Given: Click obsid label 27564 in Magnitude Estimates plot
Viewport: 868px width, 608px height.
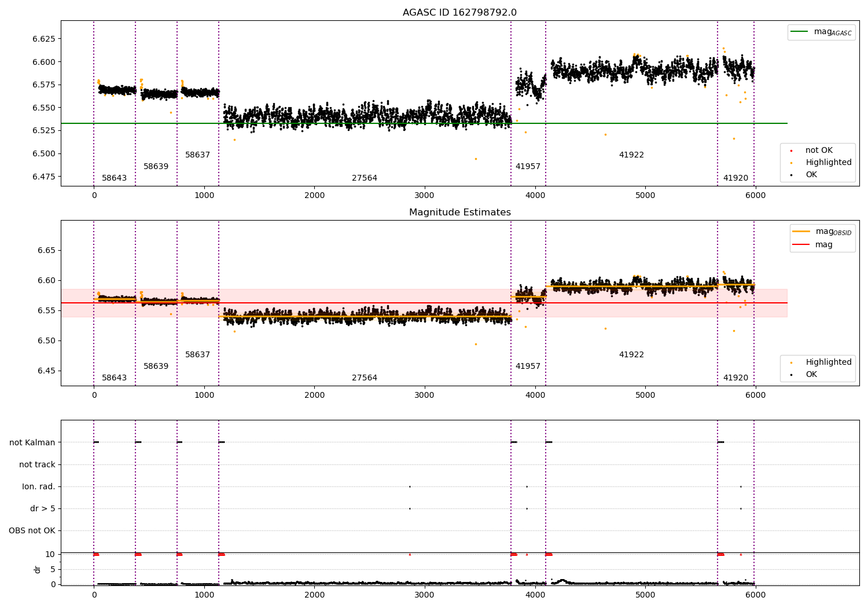Looking at the screenshot, I should (x=365, y=378).
